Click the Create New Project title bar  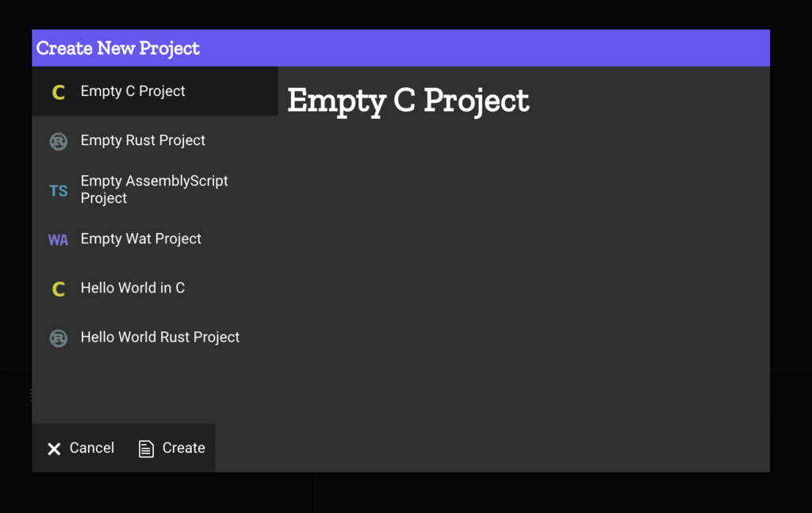click(400, 48)
